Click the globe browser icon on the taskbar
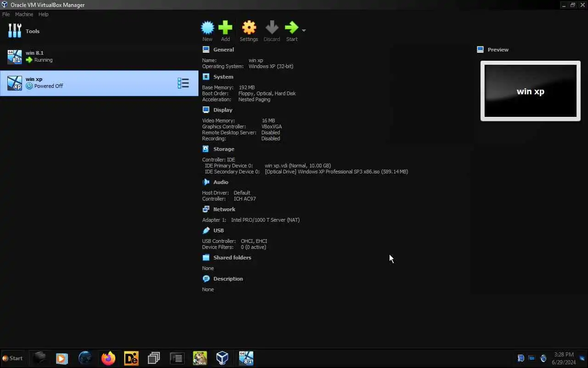The width and height of the screenshot is (588, 368). (x=85, y=358)
